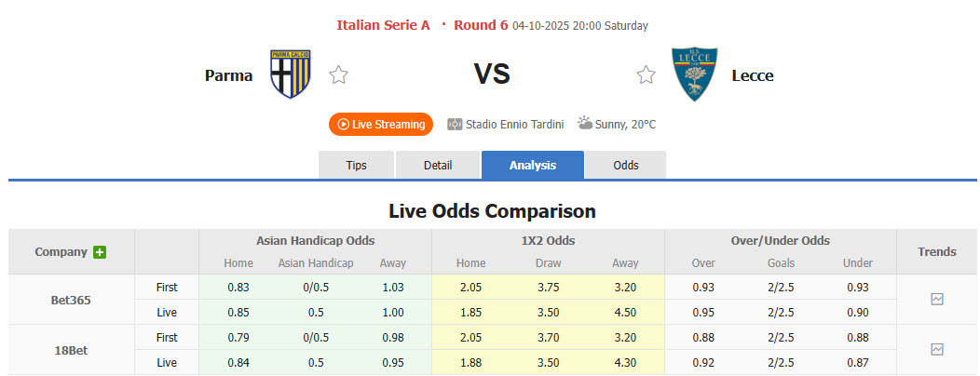
Task: Open the Italian Serie A league link
Action: [x=383, y=25]
